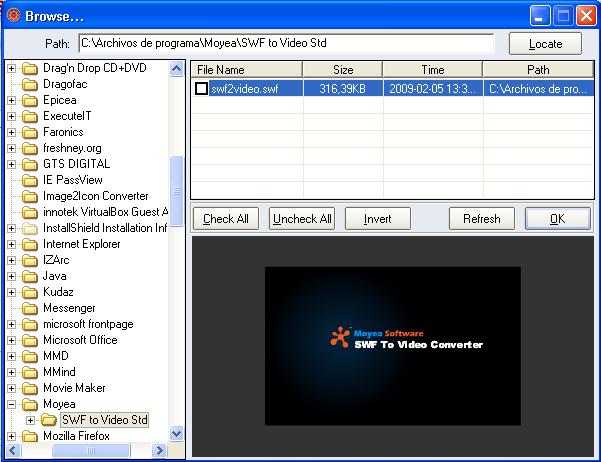The width and height of the screenshot is (601, 462).
Task: Click the Invert selection button
Action: (378, 219)
